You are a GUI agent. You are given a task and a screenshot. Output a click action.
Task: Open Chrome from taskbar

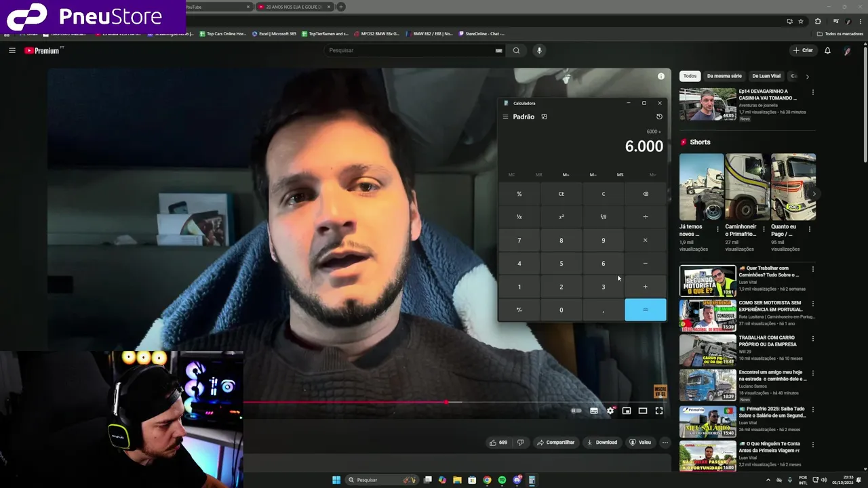487,480
